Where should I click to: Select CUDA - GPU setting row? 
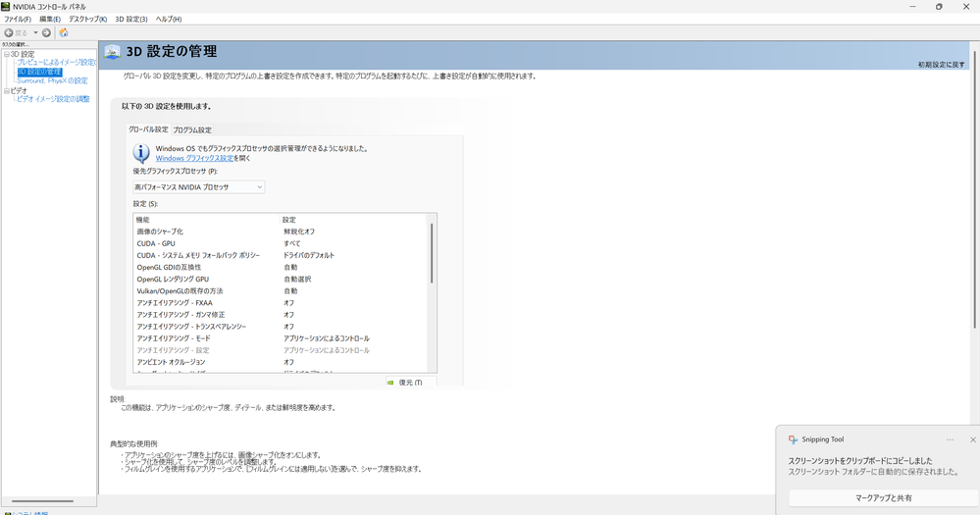click(x=280, y=243)
